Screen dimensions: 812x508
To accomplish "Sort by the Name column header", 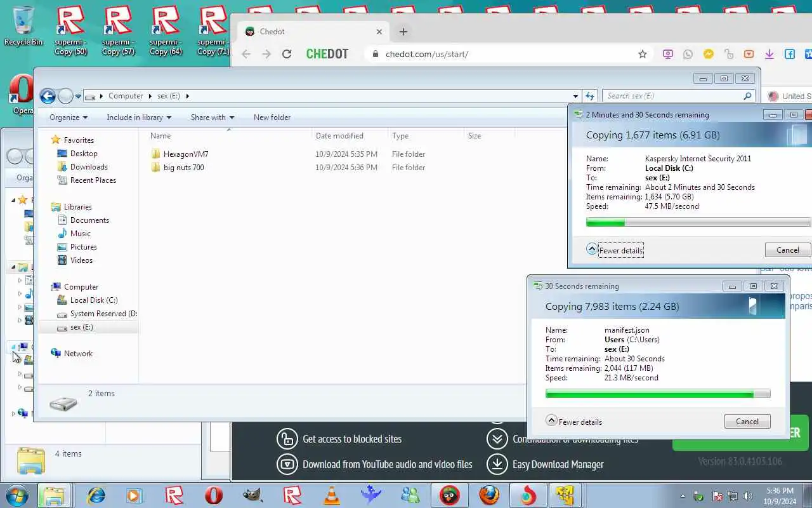I will click(229, 135).
